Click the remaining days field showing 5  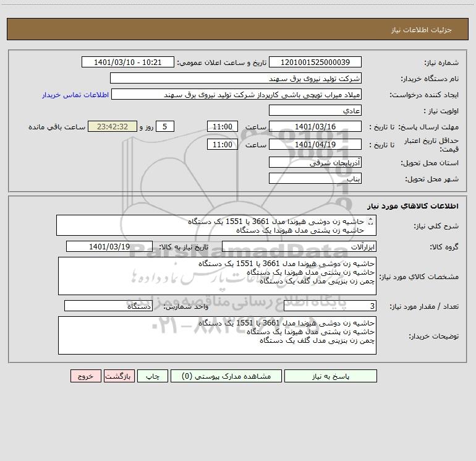pos(165,126)
